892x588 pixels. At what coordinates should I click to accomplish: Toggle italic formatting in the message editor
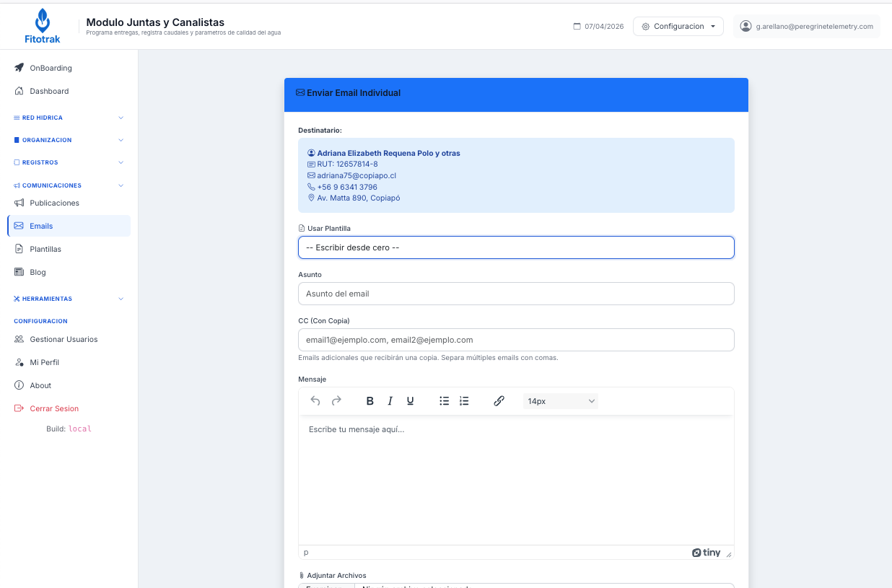tap(390, 400)
